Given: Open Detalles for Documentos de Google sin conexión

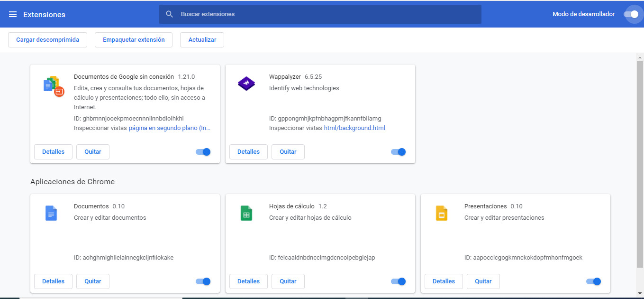Looking at the screenshot, I should pyautogui.click(x=53, y=152).
